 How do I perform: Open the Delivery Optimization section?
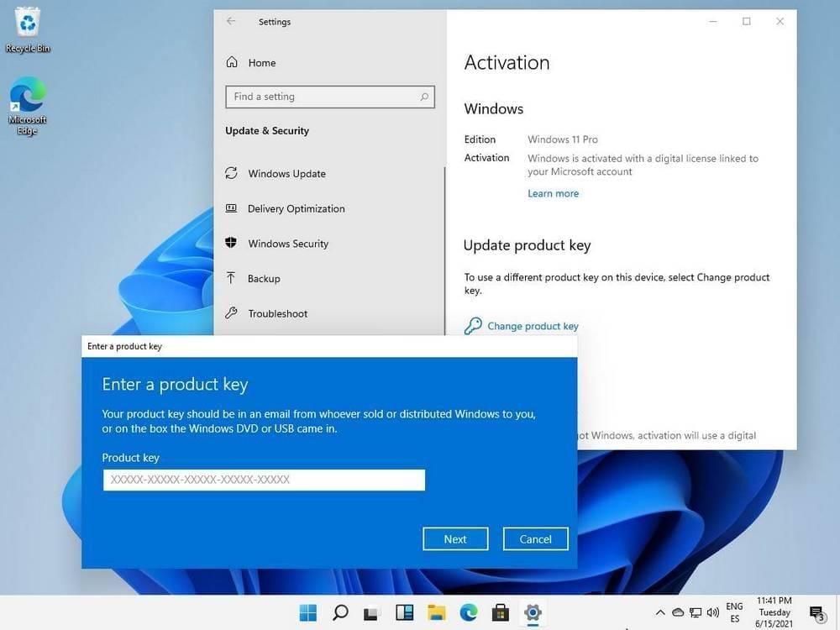point(297,209)
